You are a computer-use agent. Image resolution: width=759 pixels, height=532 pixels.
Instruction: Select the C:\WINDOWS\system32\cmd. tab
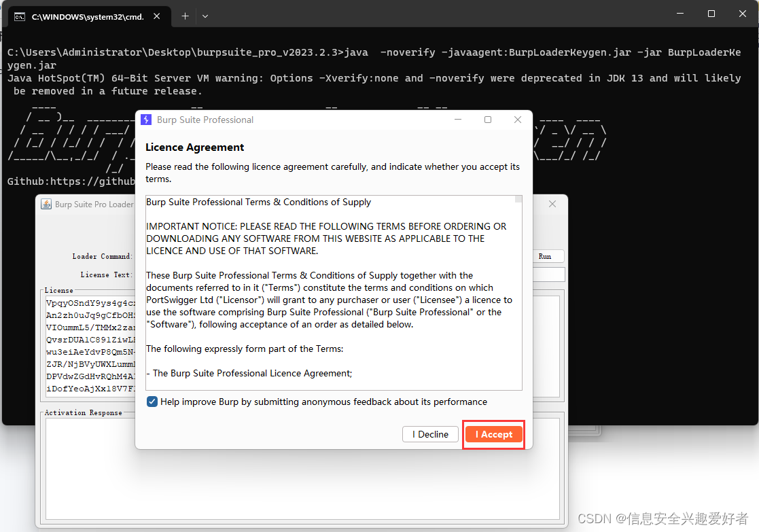click(x=90, y=16)
